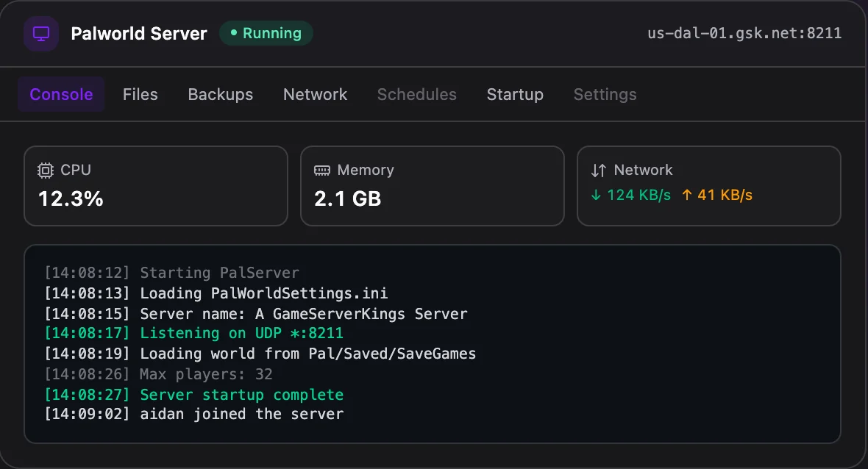Click the 2.1 GB memory value
Screen dimensions: 868x469
pyautogui.click(x=348, y=198)
